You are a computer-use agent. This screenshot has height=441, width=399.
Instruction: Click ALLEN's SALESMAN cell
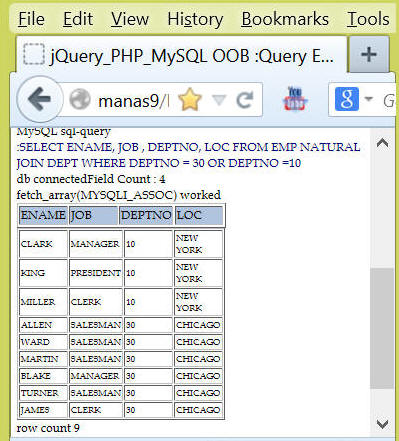96,325
